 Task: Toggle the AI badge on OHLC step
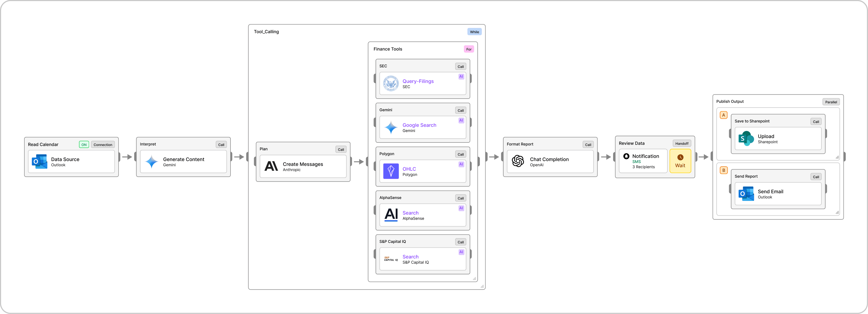click(461, 164)
